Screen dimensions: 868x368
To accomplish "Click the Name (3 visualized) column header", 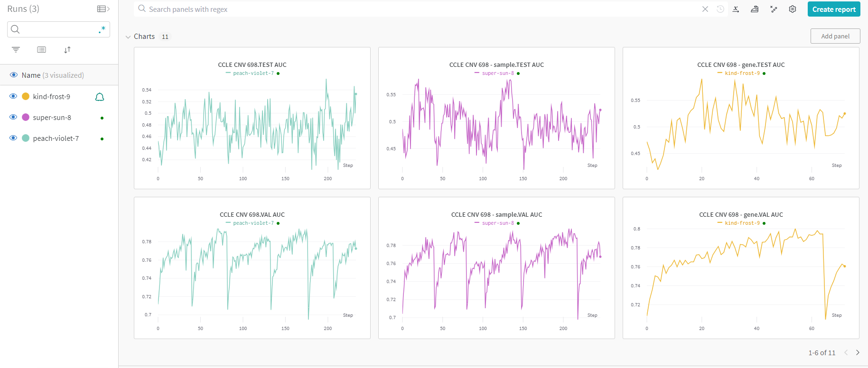I will pos(53,75).
